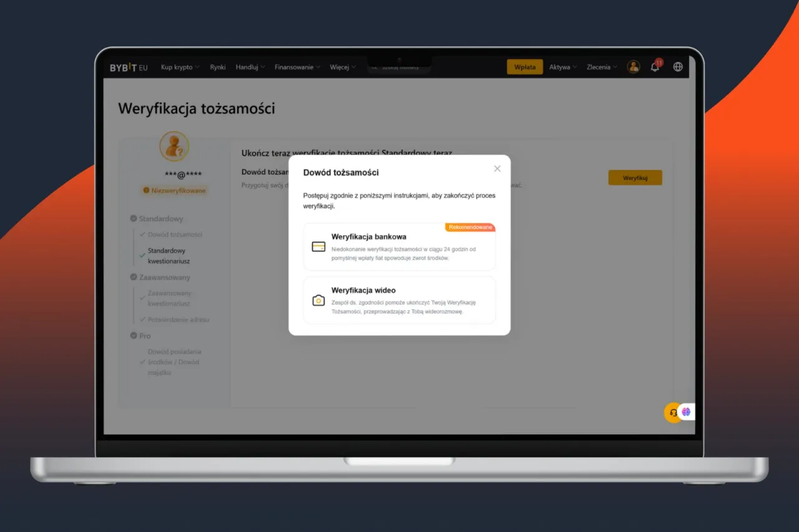This screenshot has height=532, width=799.
Task: Open the Rynki menu item
Action: [x=218, y=67]
